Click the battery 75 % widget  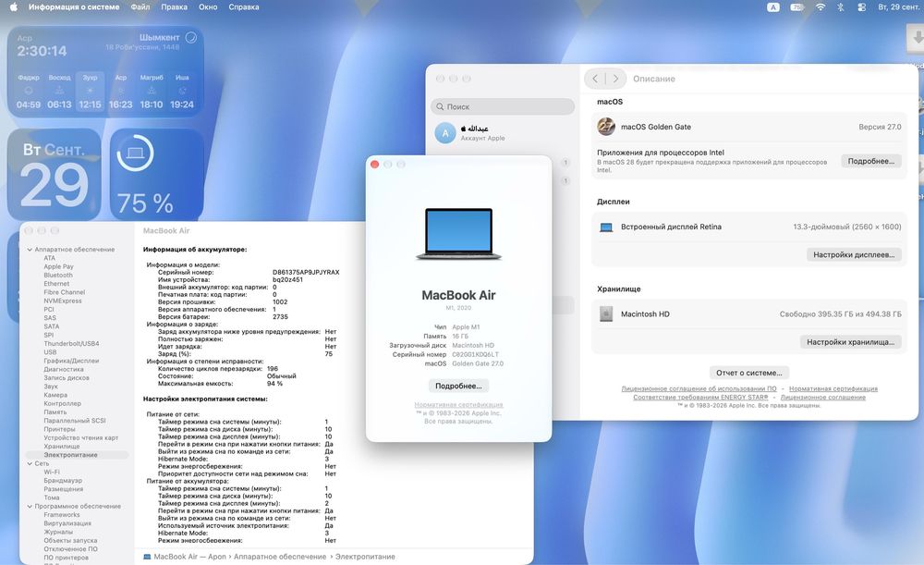[x=157, y=175]
